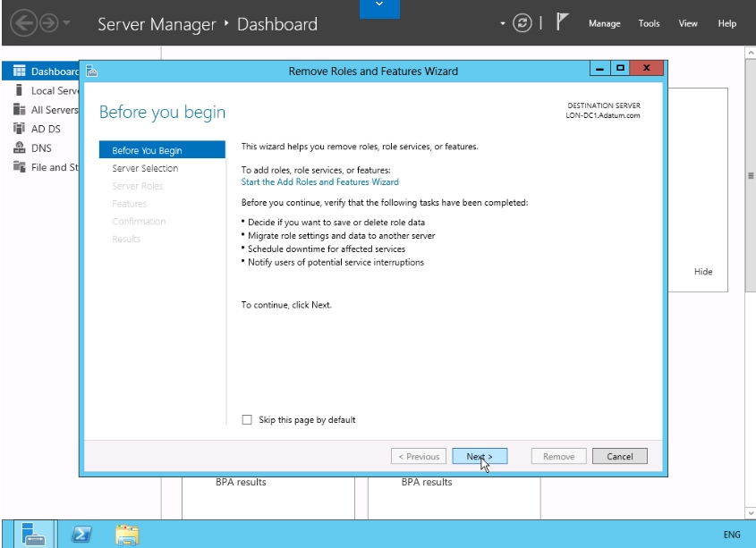Screen dimensions: 756x548
Task: Click the LON-DC1.Adatum.com destination server text
Action: pyautogui.click(x=603, y=115)
